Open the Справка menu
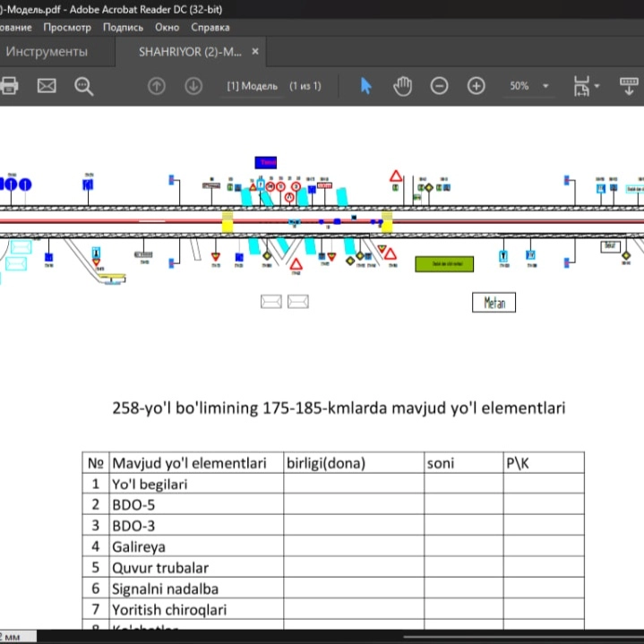The width and height of the screenshot is (644, 644). 210,27
